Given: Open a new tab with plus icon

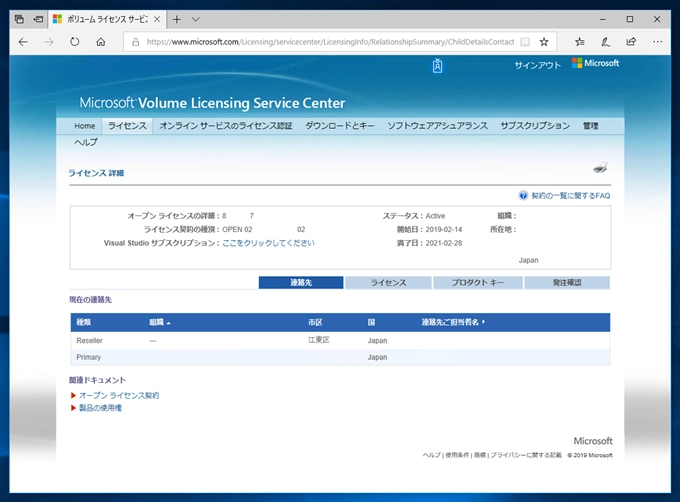Looking at the screenshot, I should pyautogui.click(x=177, y=20).
